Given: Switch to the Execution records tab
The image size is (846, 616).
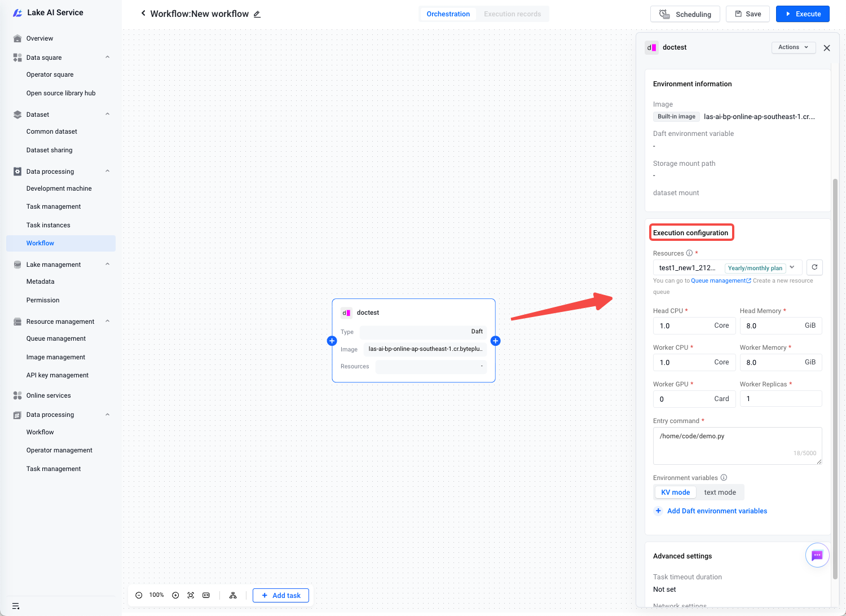Looking at the screenshot, I should (512, 14).
